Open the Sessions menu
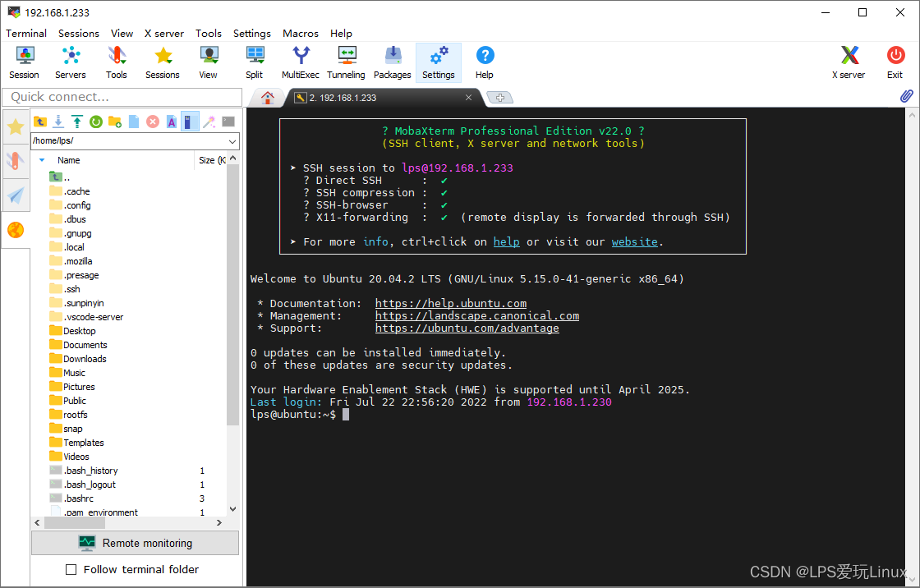 (79, 34)
